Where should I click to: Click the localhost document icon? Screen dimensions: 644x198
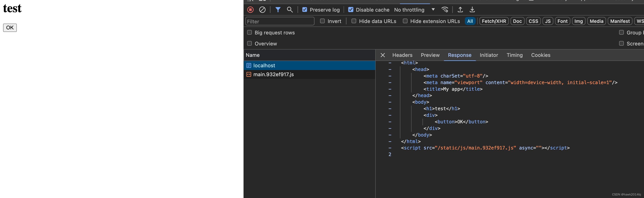[248, 65]
